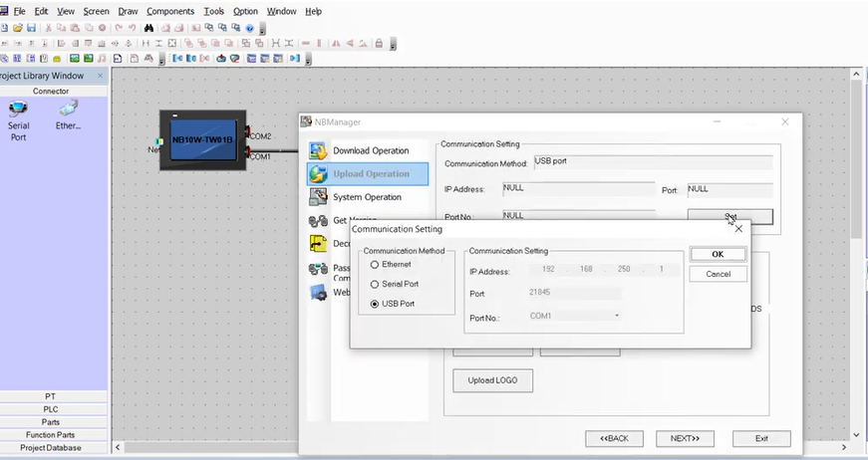
Task: Click the NB10W-TW01B HMI device on canvas
Action: [x=201, y=140]
